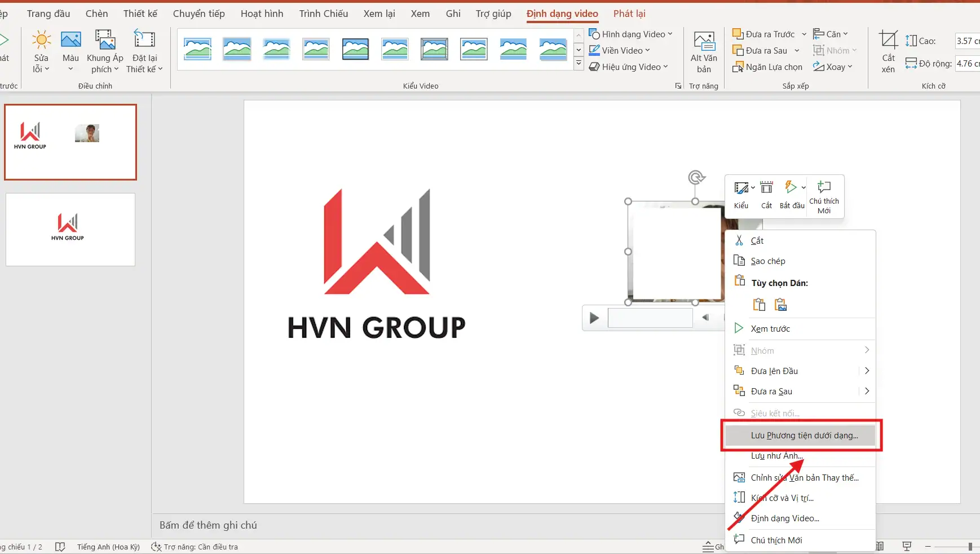Click the video rotation handle
Viewport: 980px width, 554px height.
click(x=696, y=178)
